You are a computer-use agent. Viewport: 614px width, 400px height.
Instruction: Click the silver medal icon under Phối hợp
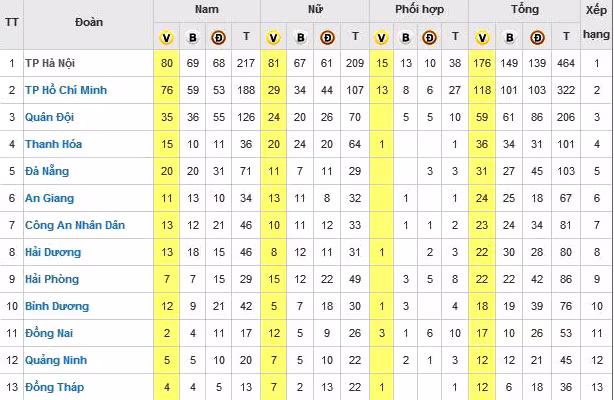[405, 38]
